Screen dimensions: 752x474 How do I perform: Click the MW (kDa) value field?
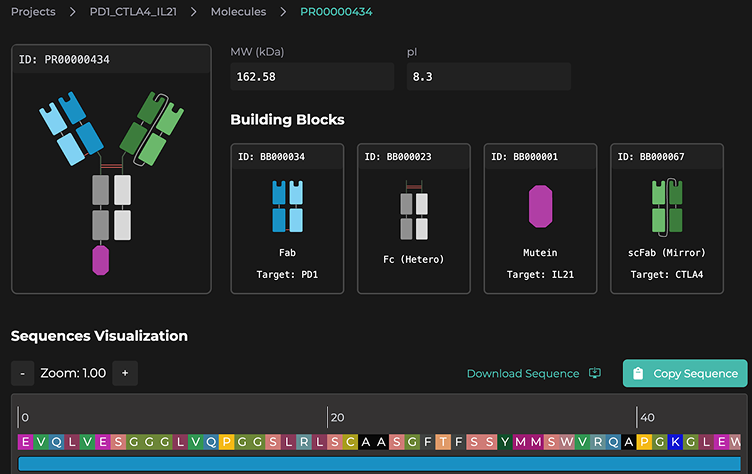coord(312,77)
